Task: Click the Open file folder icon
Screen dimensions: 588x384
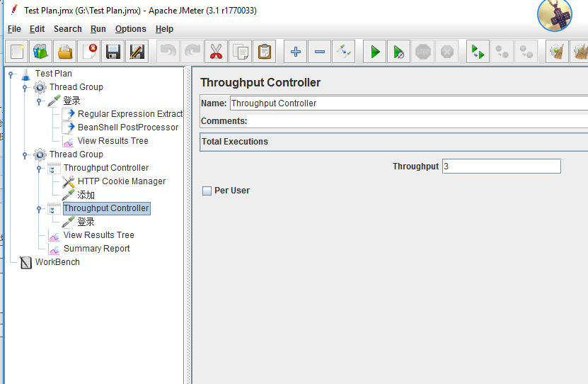Action: [x=65, y=52]
